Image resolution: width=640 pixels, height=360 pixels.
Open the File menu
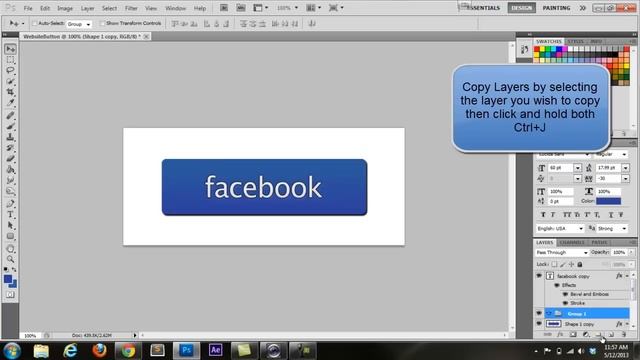[28, 8]
